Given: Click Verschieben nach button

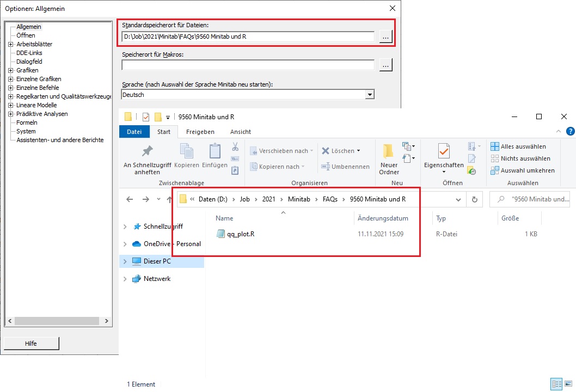Looking at the screenshot, I should pos(281,151).
